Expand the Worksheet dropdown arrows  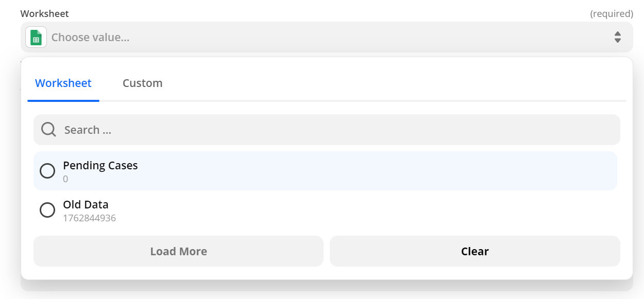click(x=617, y=37)
